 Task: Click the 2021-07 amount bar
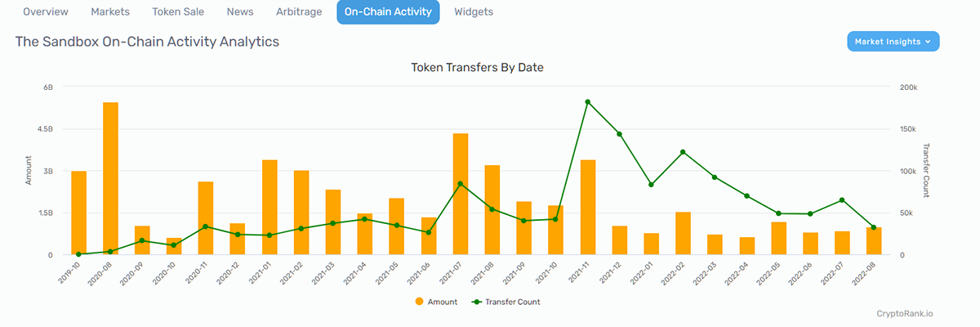tap(461, 194)
